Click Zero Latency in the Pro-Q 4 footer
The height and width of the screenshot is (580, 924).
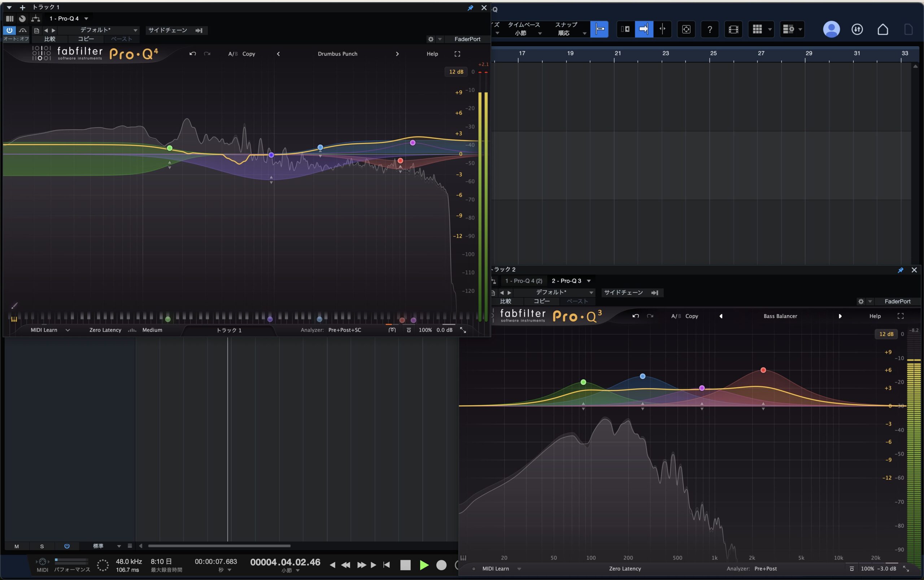tap(105, 330)
